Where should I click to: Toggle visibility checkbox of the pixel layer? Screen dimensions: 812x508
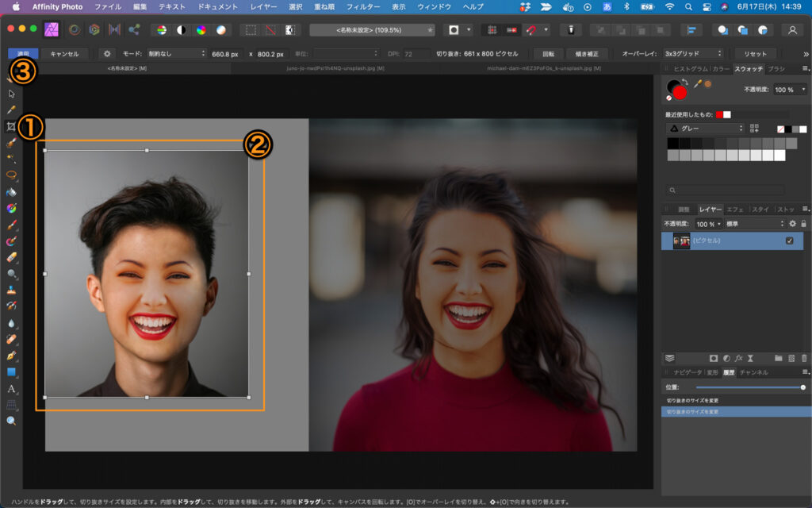tap(789, 241)
